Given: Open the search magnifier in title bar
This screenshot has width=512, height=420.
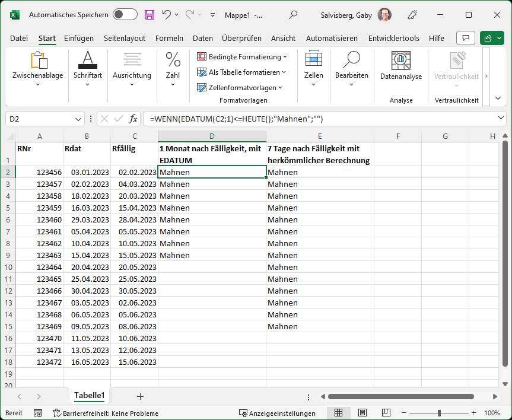Looking at the screenshot, I should point(293,15).
